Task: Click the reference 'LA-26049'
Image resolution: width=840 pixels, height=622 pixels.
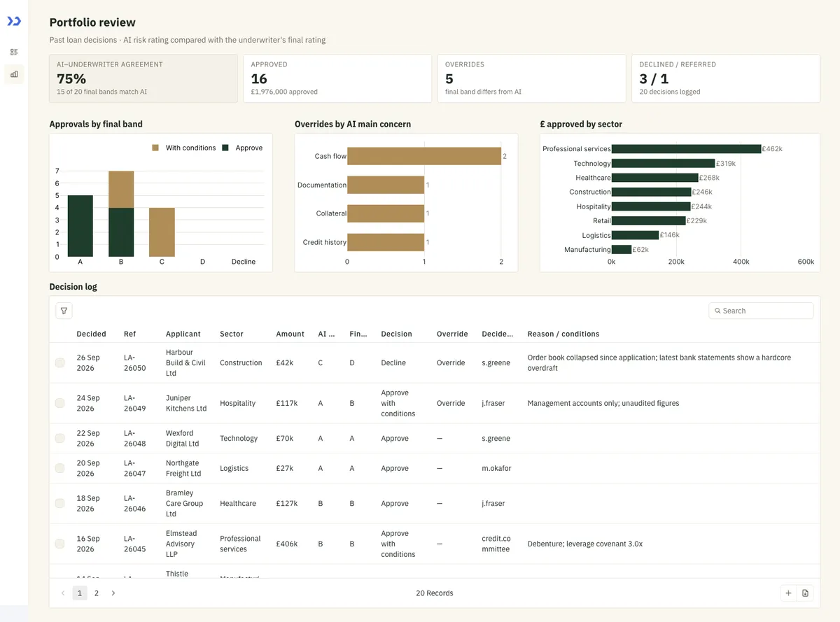Action: [135, 403]
